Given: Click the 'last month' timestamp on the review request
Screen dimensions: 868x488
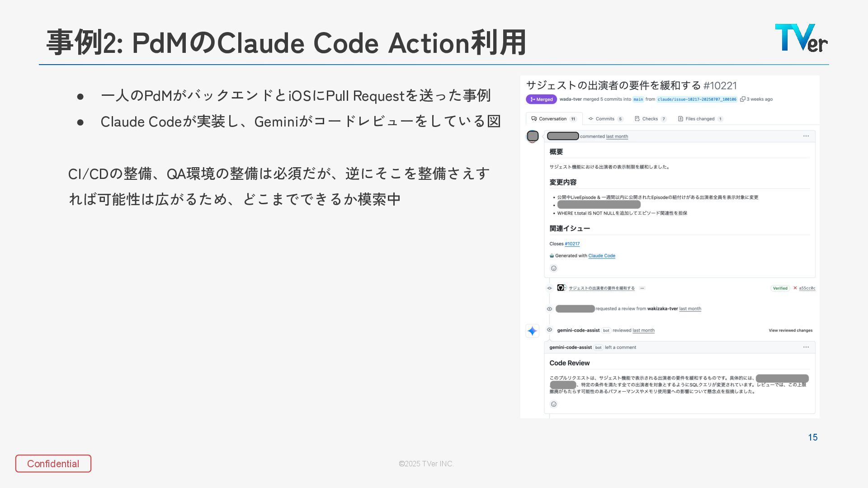Looking at the screenshot, I should click(x=690, y=309).
